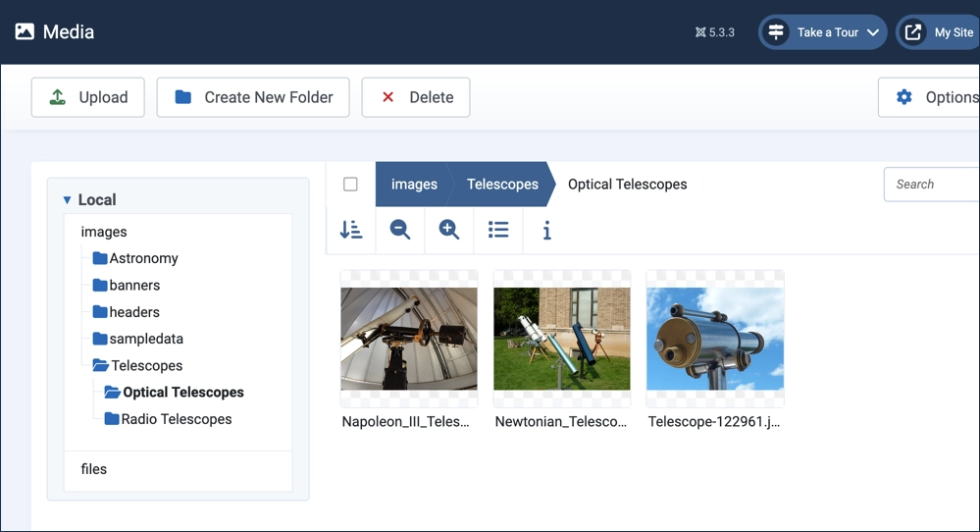This screenshot has height=532, width=980.
Task: Click the headers folder icon
Action: click(x=99, y=311)
